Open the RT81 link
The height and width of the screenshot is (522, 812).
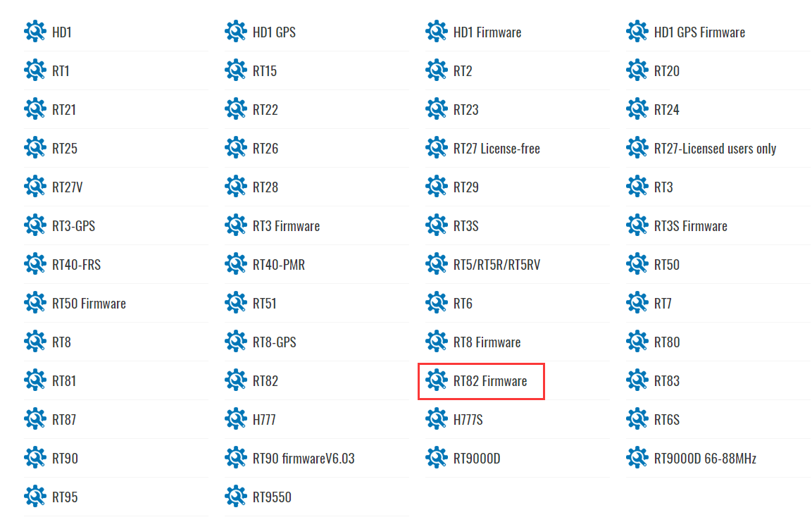tap(64, 381)
